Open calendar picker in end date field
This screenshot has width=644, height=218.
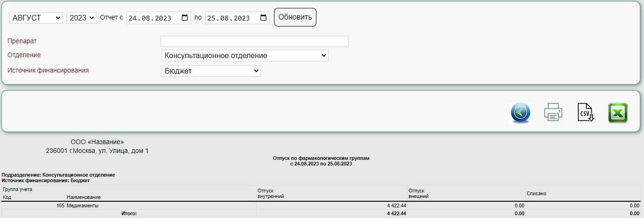coord(263,18)
